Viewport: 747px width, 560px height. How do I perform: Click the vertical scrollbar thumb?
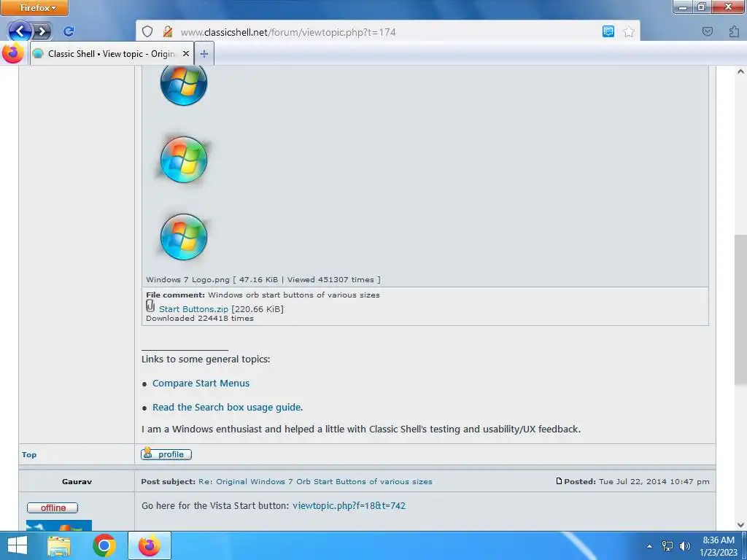click(740, 310)
